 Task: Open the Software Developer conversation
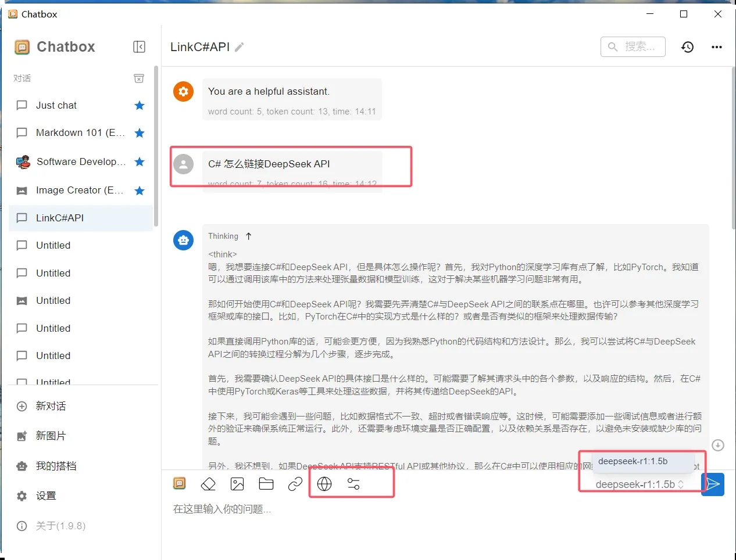tap(81, 161)
